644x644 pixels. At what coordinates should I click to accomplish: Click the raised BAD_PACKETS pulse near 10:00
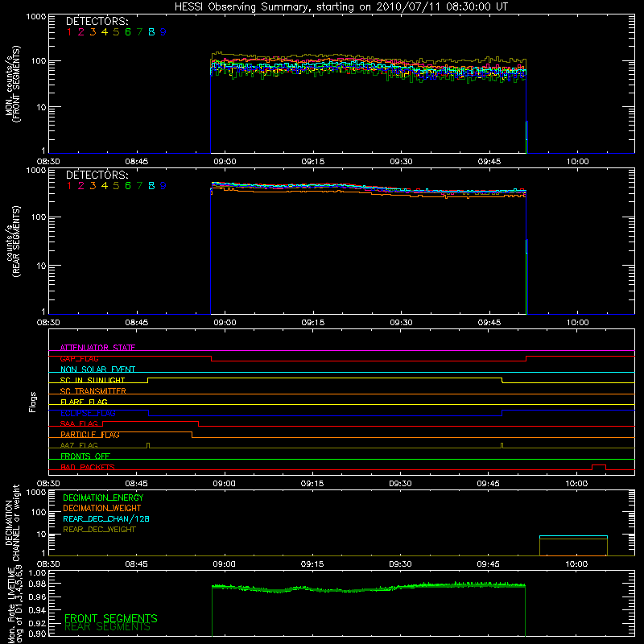(x=599, y=465)
